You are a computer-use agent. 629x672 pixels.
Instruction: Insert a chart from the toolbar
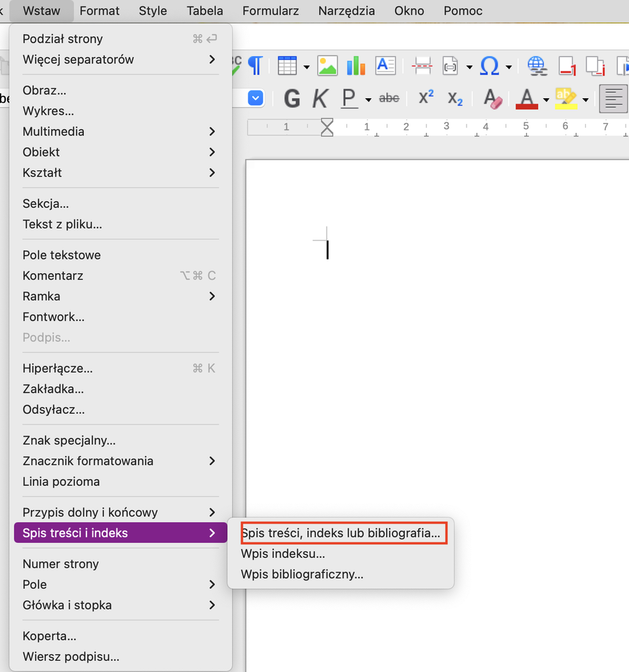(356, 65)
